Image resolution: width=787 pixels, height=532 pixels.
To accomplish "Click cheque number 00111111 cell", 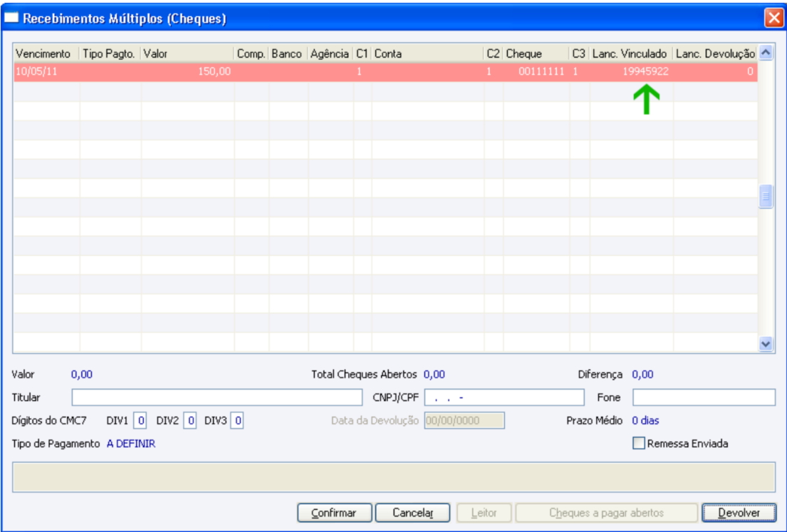I will pos(536,72).
